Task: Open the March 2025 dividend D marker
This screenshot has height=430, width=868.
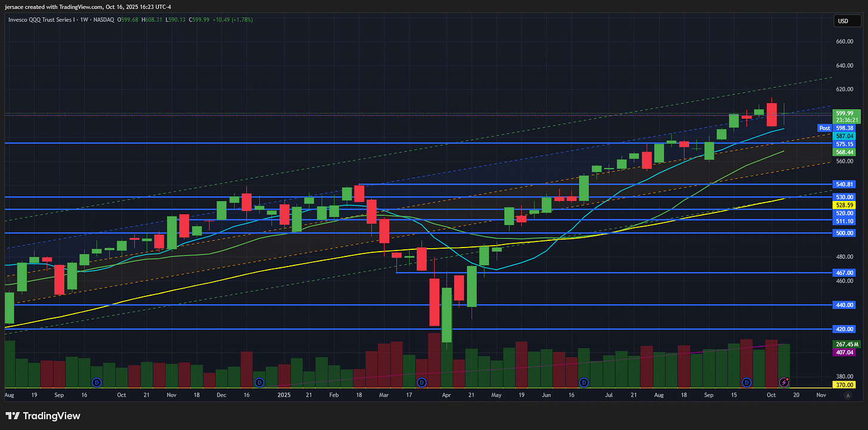Action: click(x=421, y=382)
